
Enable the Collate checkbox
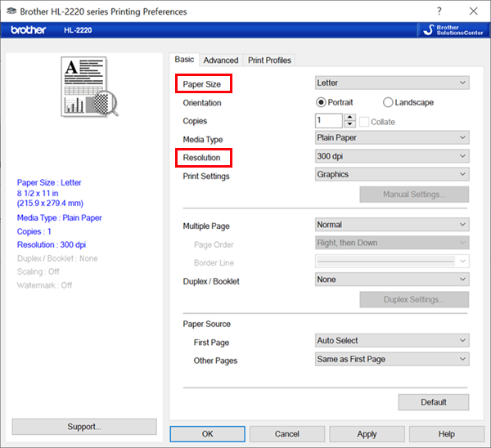pyautogui.click(x=364, y=122)
